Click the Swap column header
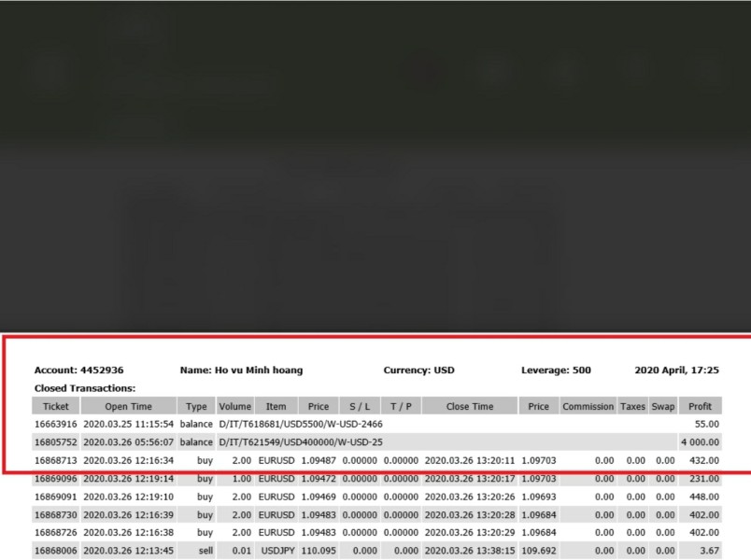 663,406
